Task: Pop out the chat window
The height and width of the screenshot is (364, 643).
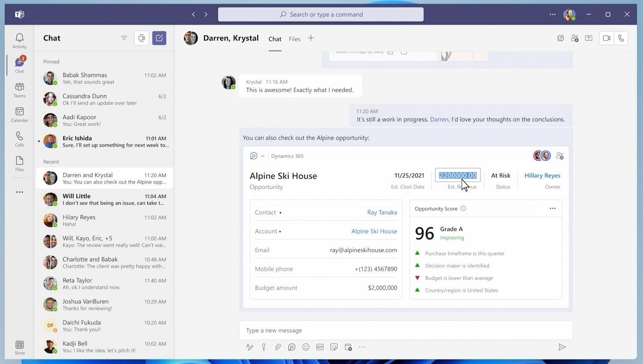Action: (x=560, y=38)
